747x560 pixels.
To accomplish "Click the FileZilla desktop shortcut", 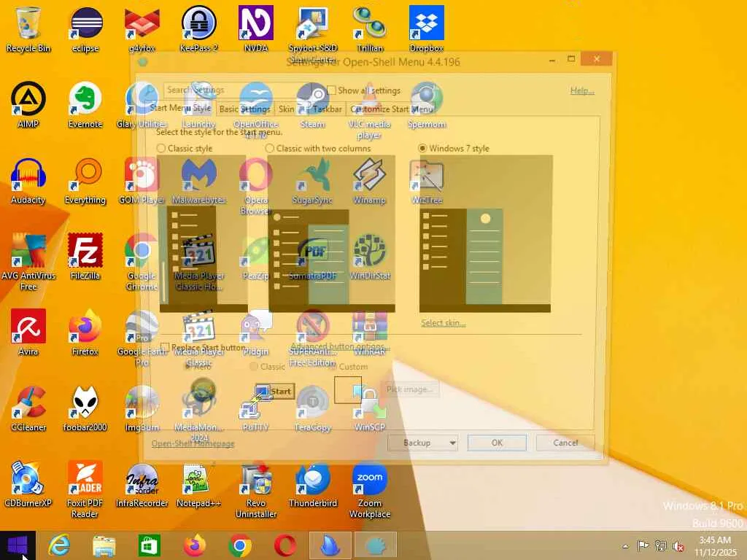I will coord(85,257).
